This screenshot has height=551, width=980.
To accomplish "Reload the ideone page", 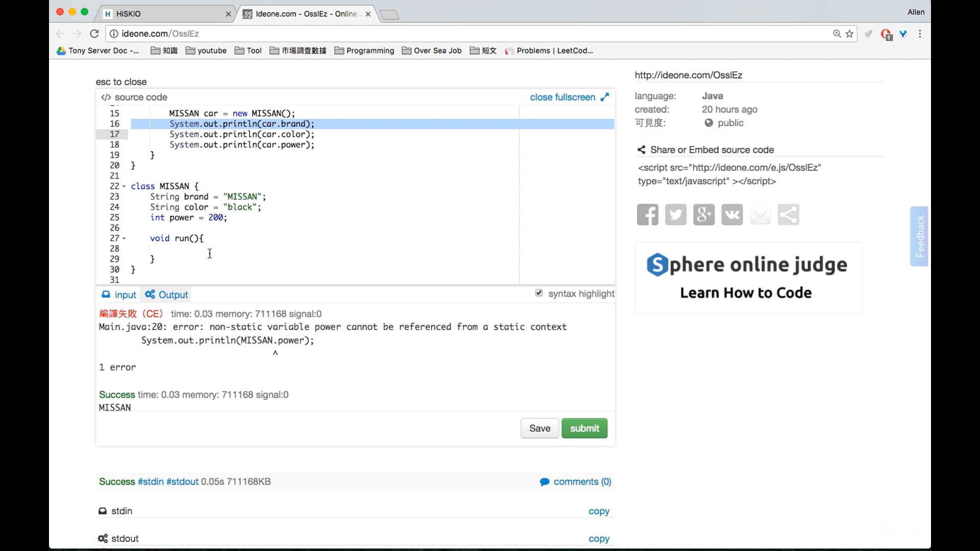I will pyautogui.click(x=94, y=34).
